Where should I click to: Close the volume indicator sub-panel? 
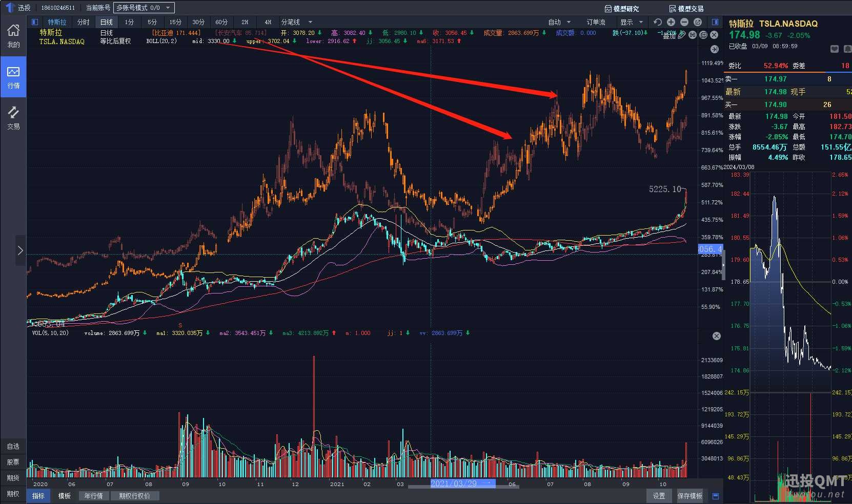pyautogui.click(x=717, y=336)
